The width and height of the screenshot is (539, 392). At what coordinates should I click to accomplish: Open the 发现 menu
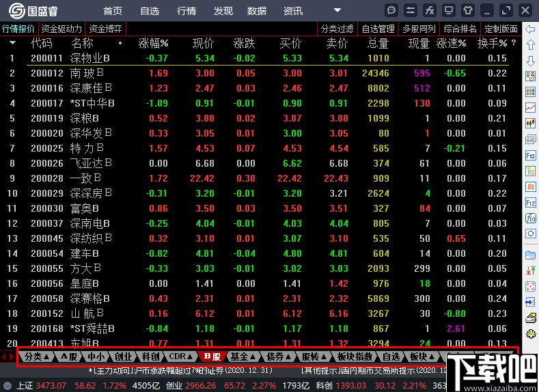(x=223, y=11)
